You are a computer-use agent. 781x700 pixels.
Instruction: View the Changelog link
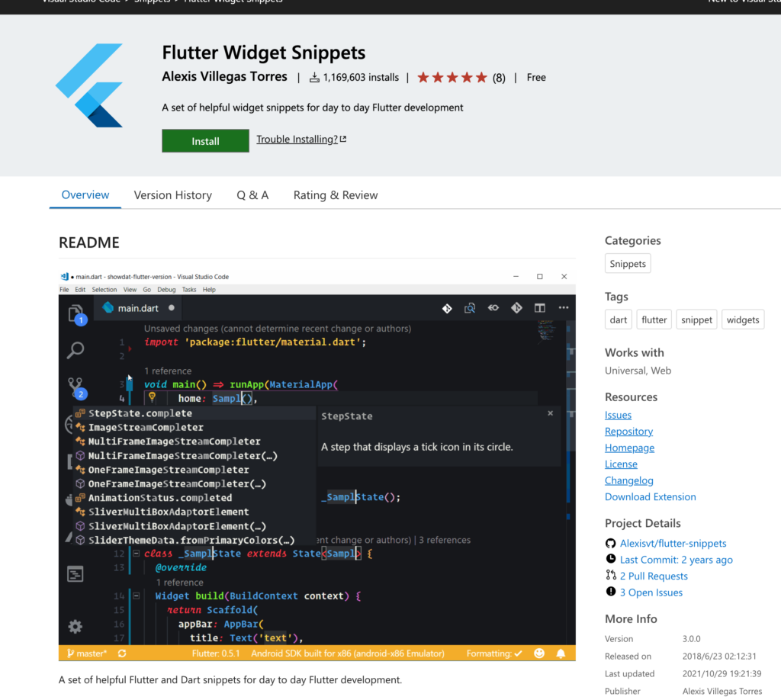(x=629, y=480)
